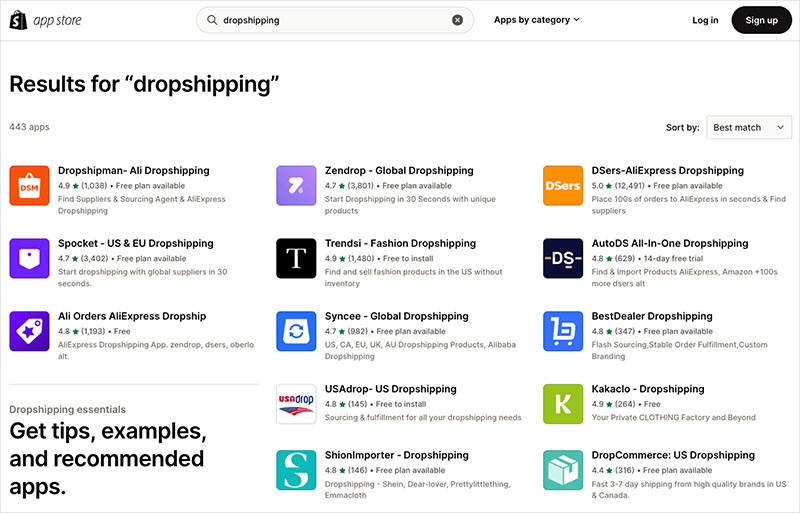Open the Log in link

click(705, 20)
